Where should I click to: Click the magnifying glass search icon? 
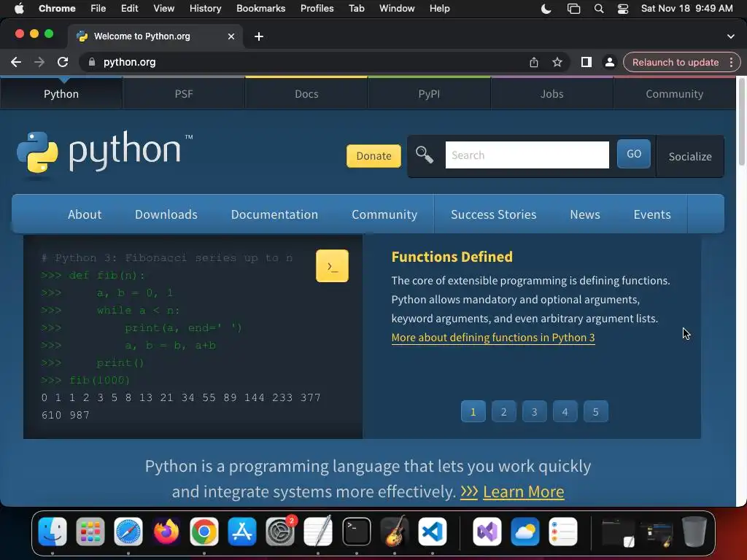click(424, 155)
